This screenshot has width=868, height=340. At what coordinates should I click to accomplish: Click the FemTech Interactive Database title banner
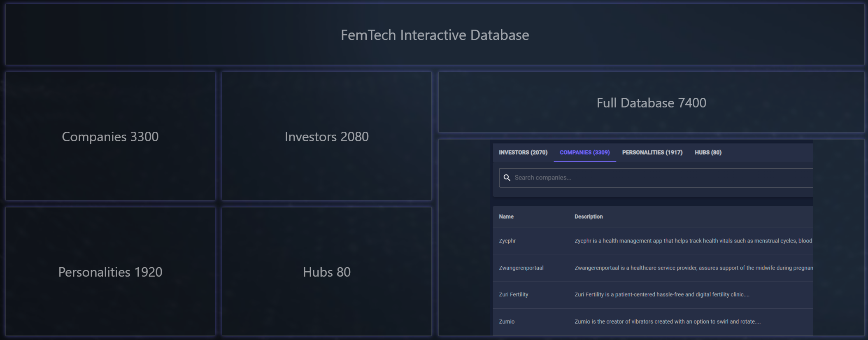[435, 35]
